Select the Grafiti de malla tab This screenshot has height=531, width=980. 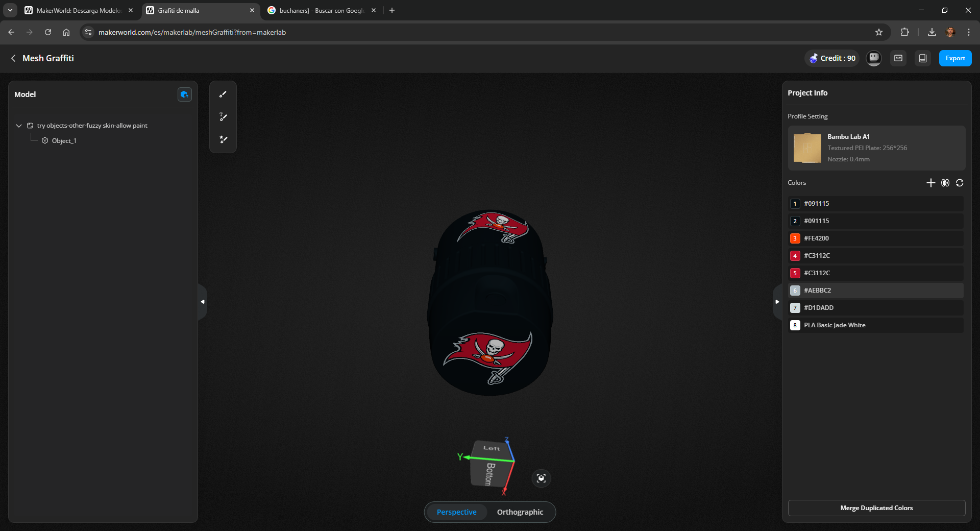click(200, 10)
